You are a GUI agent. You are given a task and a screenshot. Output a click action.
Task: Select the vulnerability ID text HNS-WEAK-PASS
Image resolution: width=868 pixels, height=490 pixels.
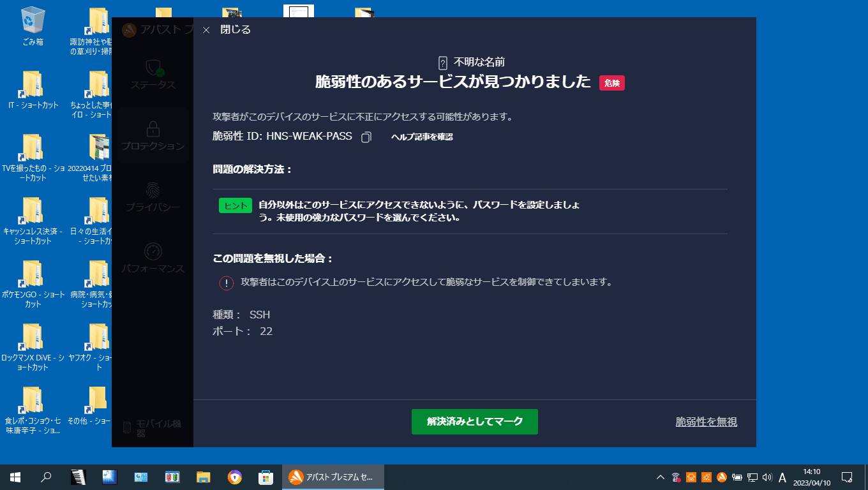click(309, 136)
